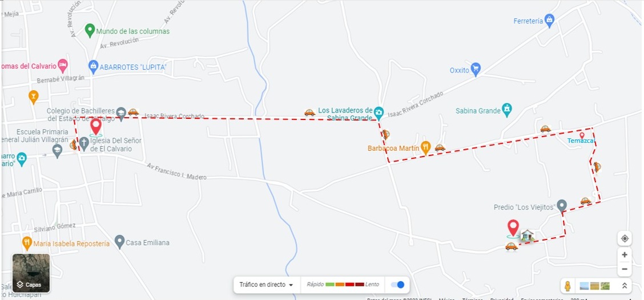
Task: Select the Mundo de las columnas green pin
Action: click(x=90, y=30)
